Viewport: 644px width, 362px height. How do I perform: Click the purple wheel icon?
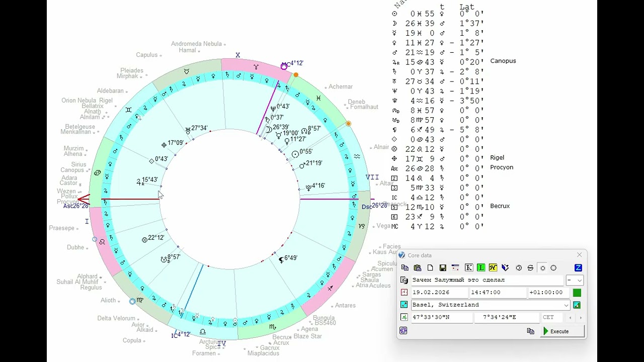pyautogui.click(x=404, y=330)
